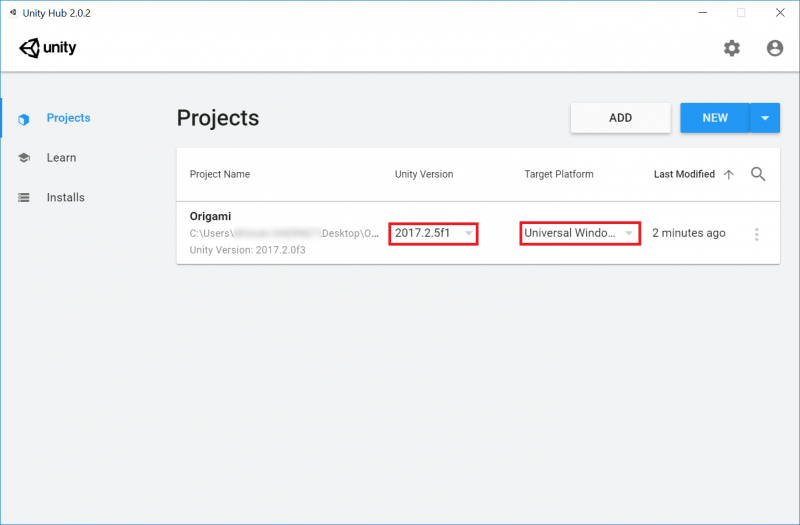Open the settings gear icon

click(x=732, y=48)
